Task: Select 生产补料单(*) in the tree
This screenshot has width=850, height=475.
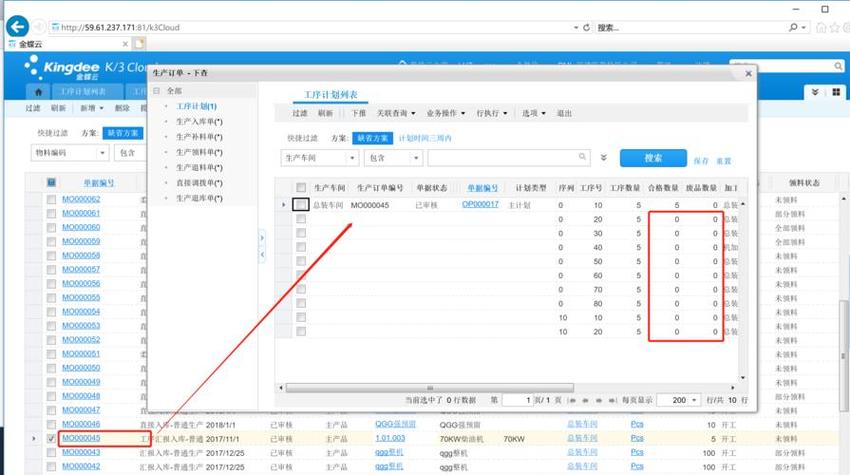Action: click(x=199, y=137)
